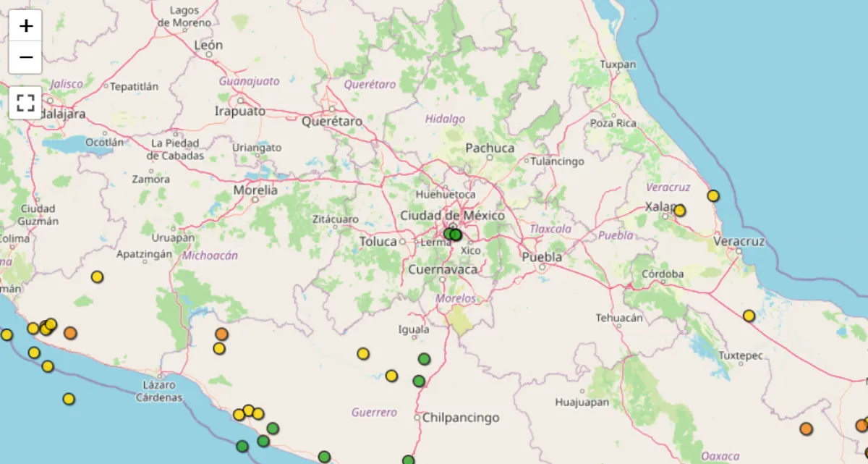Select the green earthquake marker near Ciudad de México

(x=455, y=234)
